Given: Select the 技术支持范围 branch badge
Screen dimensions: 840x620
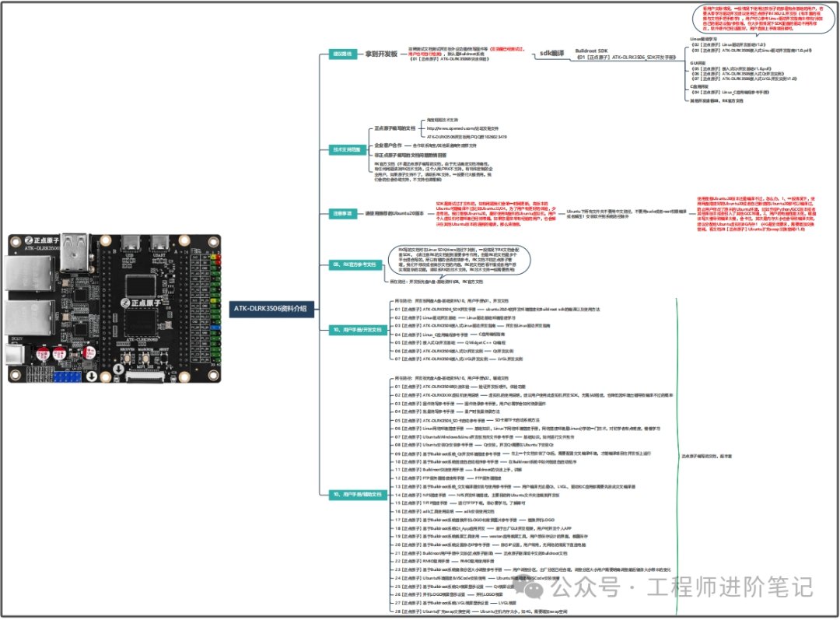Looking at the screenshot, I should pos(348,149).
